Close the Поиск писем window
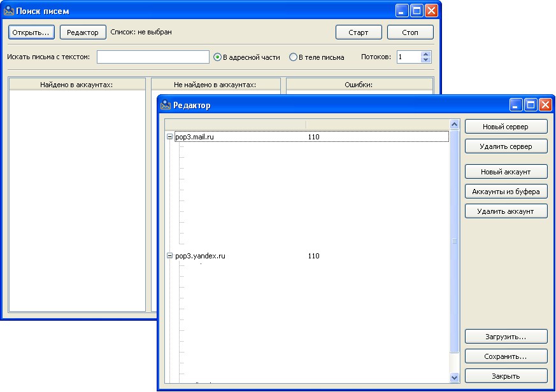556x392 pixels. tap(431, 11)
